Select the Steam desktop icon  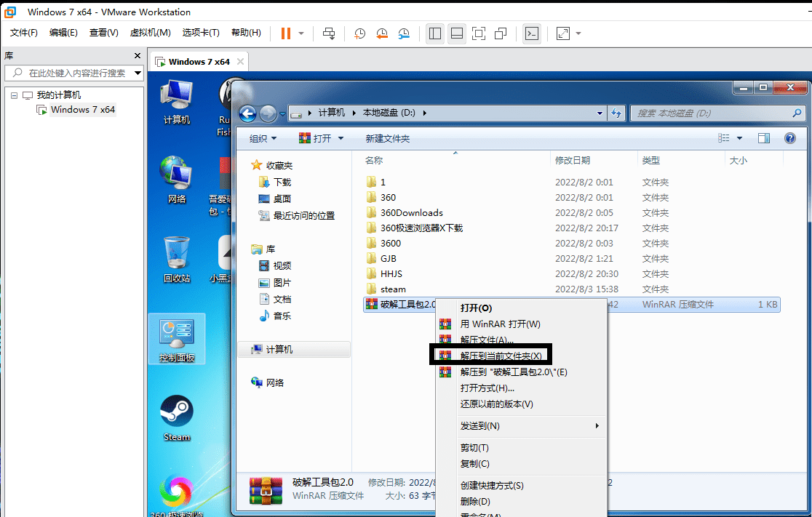click(x=177, y=419)
